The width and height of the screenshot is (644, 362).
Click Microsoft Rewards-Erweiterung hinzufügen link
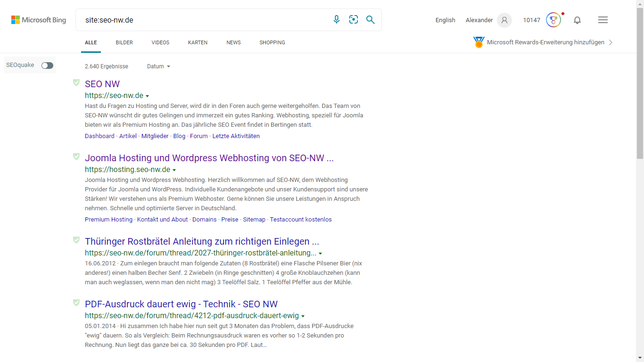(x=545, y=42)
